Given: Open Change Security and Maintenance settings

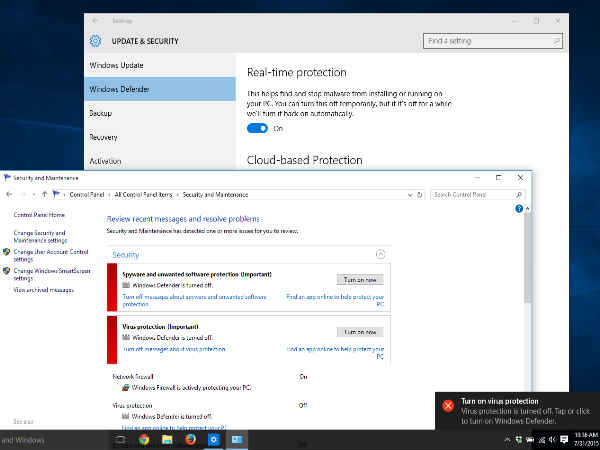Looking at the screenshot, I should (x=40, y=237).
